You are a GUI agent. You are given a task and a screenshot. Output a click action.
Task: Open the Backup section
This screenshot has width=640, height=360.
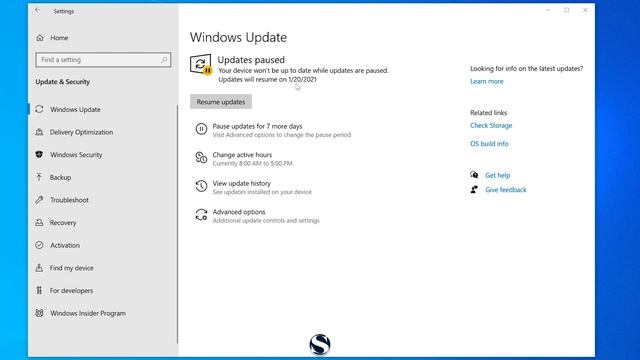[60, 177]
